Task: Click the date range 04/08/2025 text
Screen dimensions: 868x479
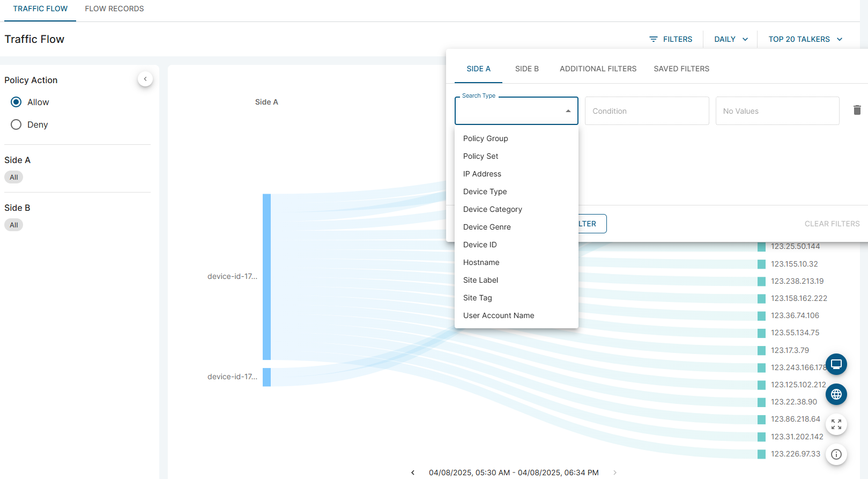Action: pyautogui.click(x=514, y=473)
